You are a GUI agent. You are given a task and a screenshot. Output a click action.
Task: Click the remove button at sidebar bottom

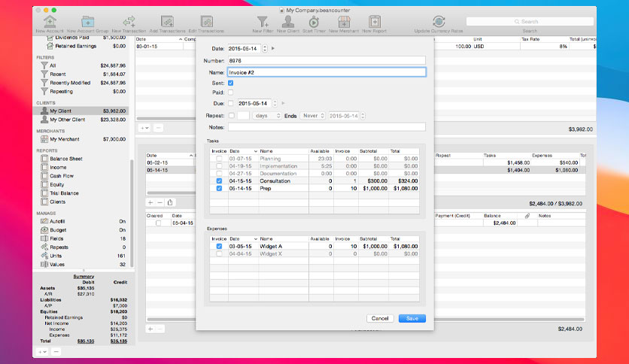click(56, 351)
